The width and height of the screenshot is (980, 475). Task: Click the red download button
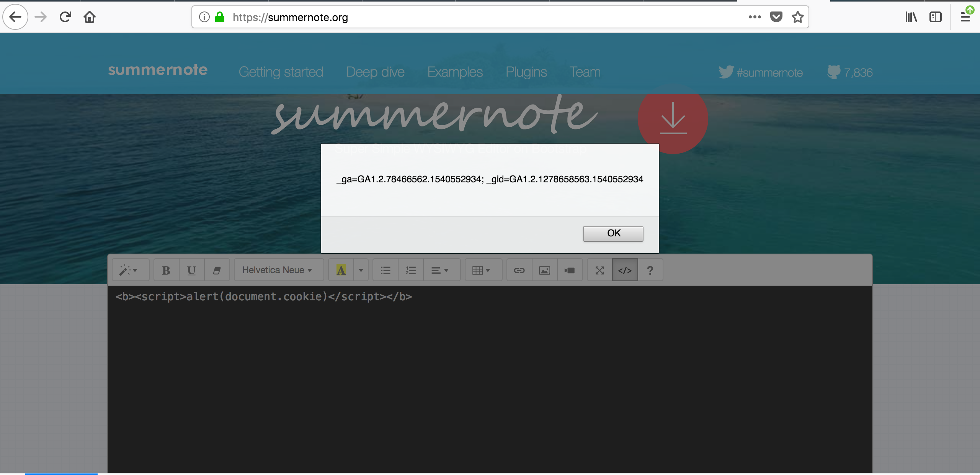[x=673, y=121]
